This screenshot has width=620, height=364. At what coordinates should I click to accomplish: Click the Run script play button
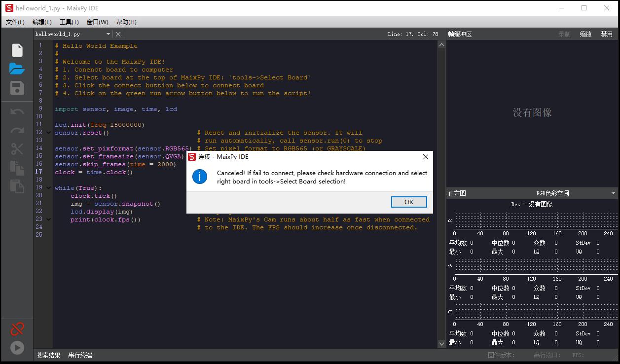pos(17,348)
